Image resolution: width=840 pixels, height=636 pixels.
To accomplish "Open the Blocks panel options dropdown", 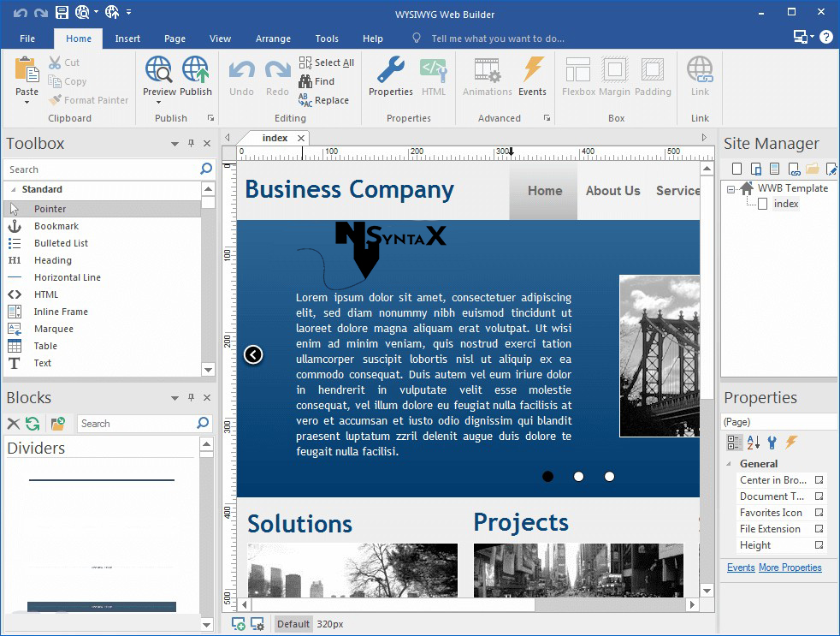I will point(175,398).
